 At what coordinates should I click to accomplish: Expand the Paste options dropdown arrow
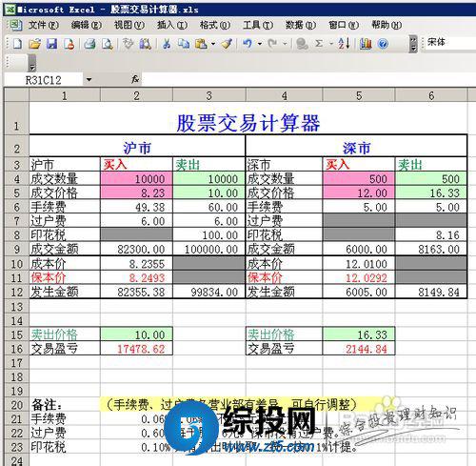pos(213,44)
